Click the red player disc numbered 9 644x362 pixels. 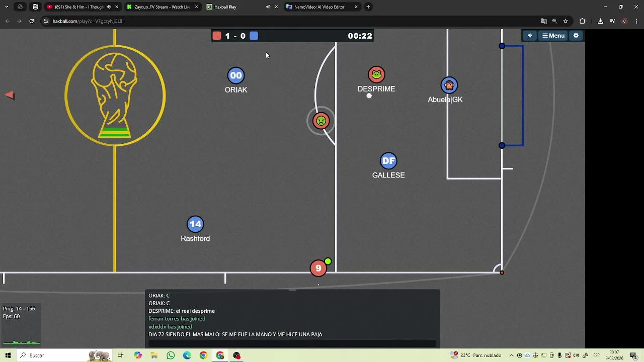(x=318, y=268)
